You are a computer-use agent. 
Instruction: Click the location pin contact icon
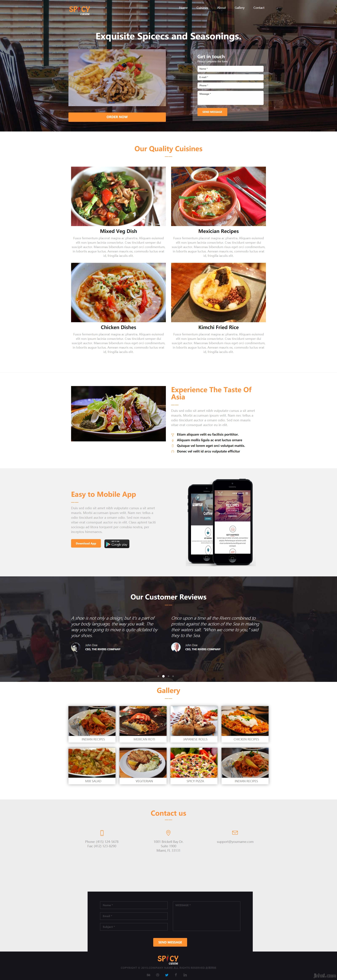click(x=168, y=835)
